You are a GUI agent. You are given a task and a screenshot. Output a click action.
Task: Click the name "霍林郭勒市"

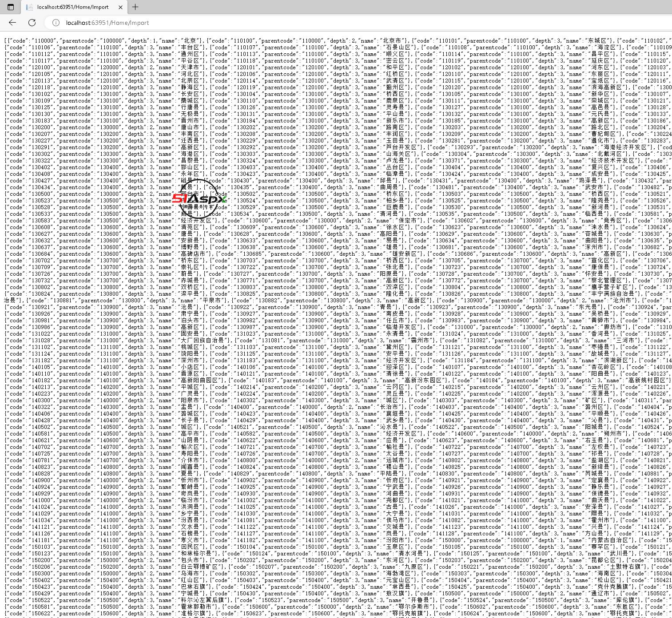(x=196, y=607)
